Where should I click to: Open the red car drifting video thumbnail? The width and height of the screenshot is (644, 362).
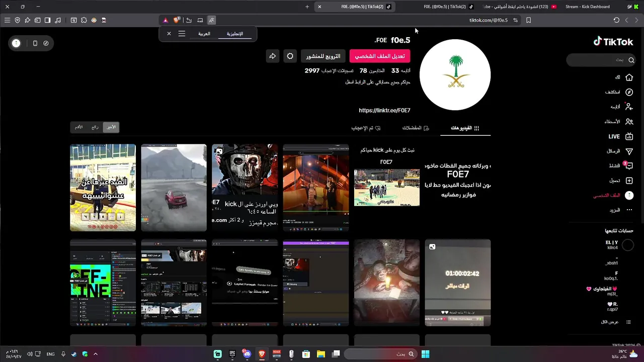pyautogui.click(x=174, y=188)
